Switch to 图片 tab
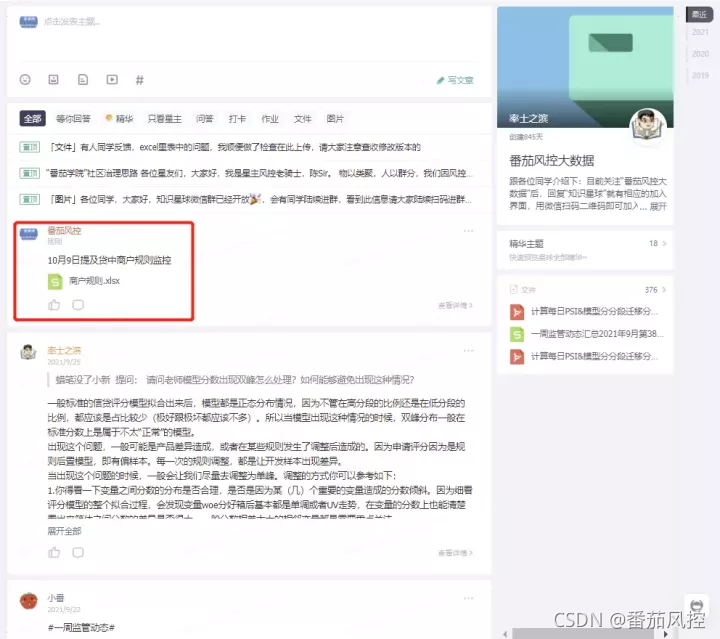This screenshot has width=720, height=639. click(x=335, y=118)
